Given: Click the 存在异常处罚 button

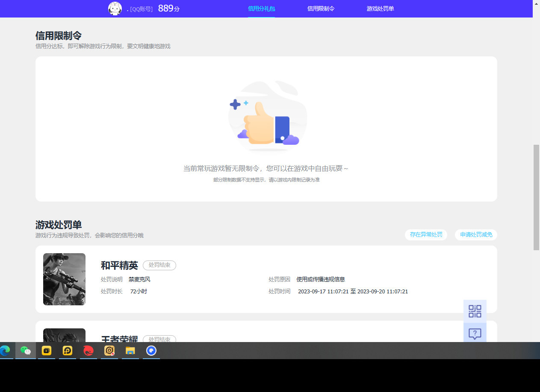Looking at the screenshot, I should pos(426,235).
